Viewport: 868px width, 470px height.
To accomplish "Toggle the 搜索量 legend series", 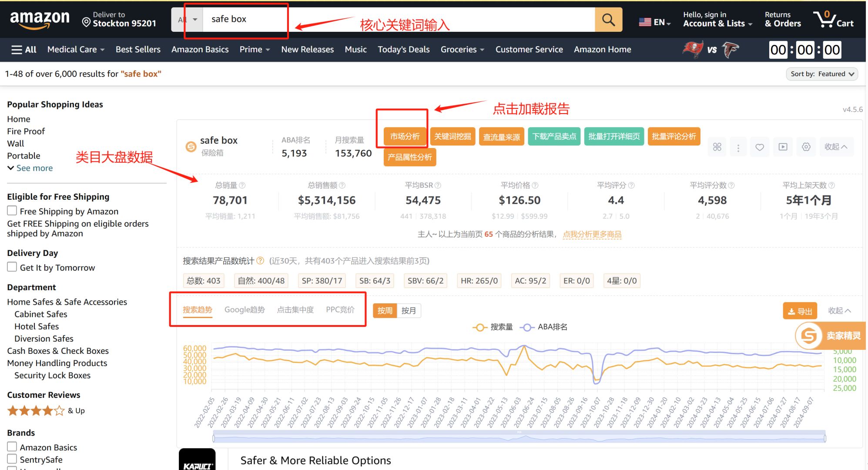I will click(x=493, y=327).
